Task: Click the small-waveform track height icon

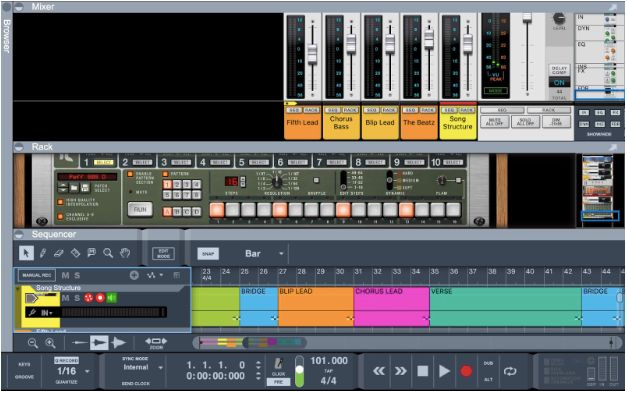Action: [80, 343]
